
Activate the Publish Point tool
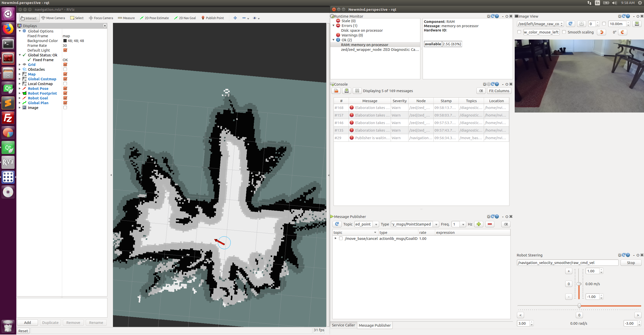(x=213, y=18)
